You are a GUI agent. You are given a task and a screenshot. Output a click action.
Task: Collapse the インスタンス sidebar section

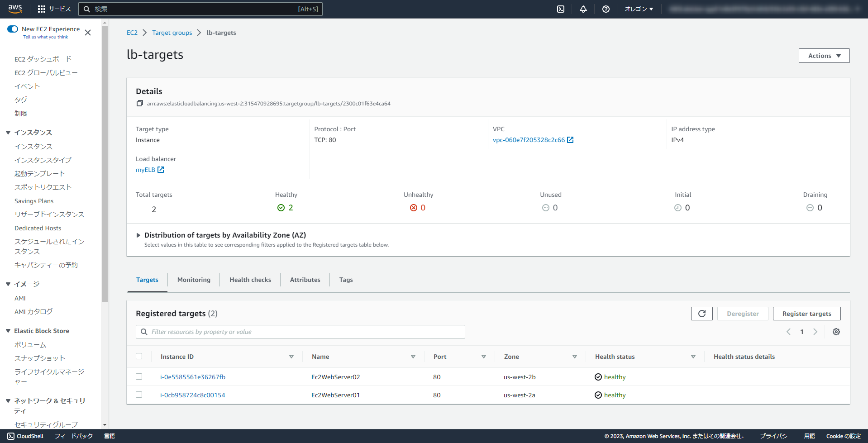8,132
